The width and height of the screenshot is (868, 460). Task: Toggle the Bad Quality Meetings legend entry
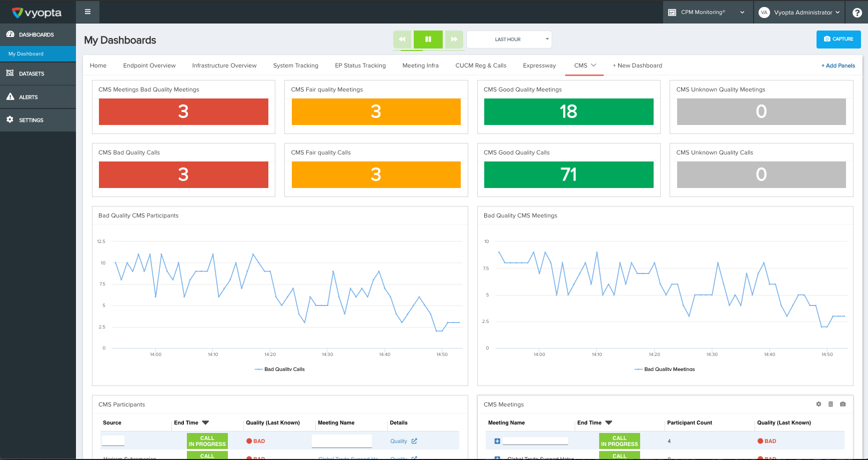[x=665, y=369]
